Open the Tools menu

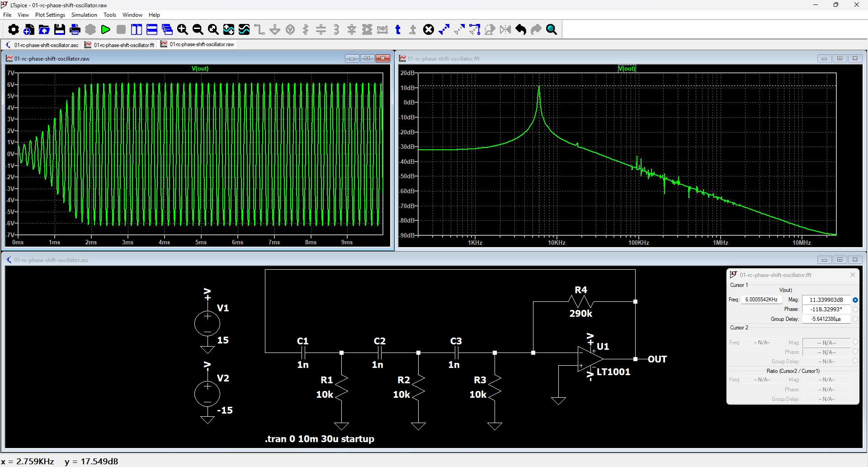[x=110, y=15]
